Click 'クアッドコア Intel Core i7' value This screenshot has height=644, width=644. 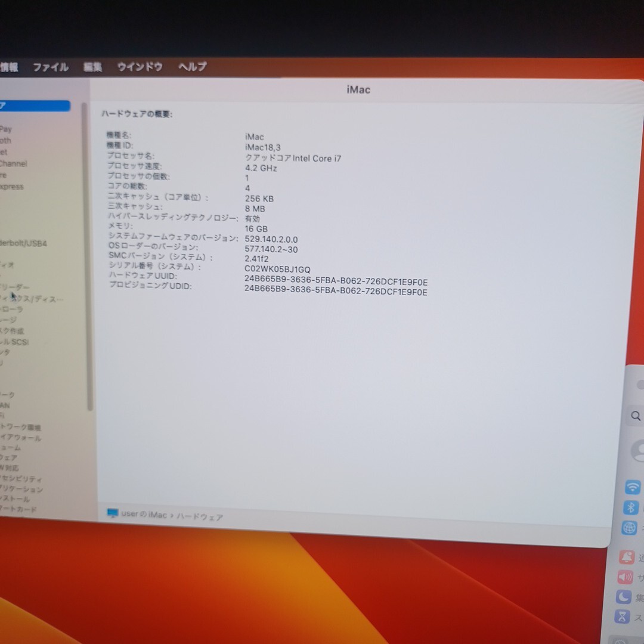(x=293, y=158)
